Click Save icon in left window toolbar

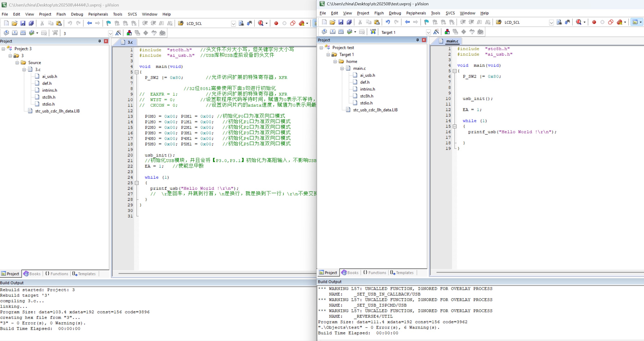23,23
